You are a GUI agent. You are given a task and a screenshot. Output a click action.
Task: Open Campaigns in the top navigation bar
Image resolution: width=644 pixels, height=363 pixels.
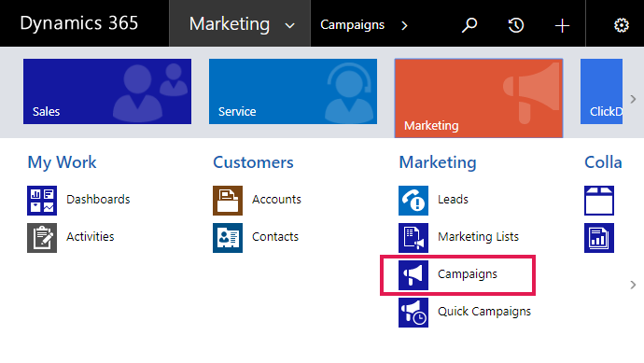coord(353,25)
